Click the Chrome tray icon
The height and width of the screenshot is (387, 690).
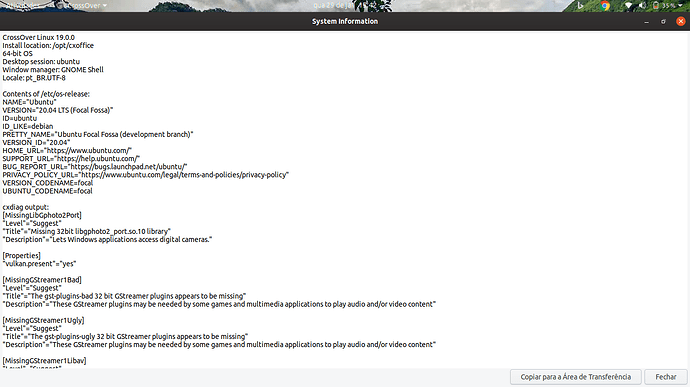pyautogui.click(x=605, y=6)
